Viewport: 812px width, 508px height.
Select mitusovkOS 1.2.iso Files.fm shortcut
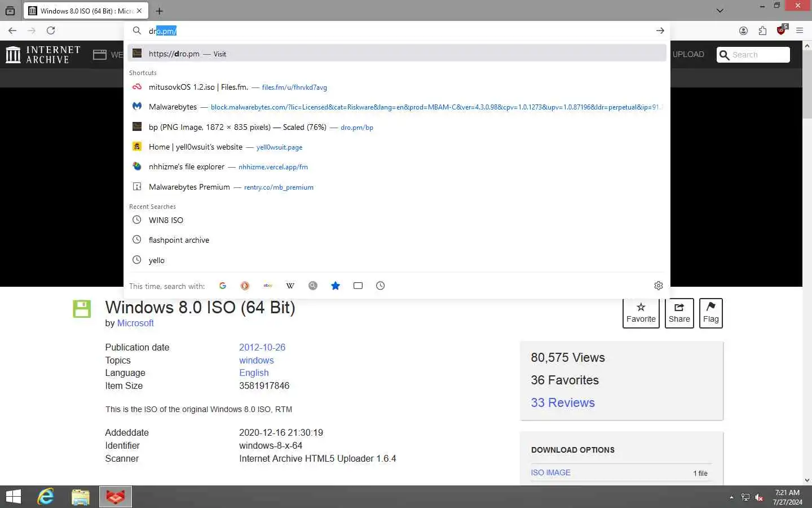[x=397, y=87]
